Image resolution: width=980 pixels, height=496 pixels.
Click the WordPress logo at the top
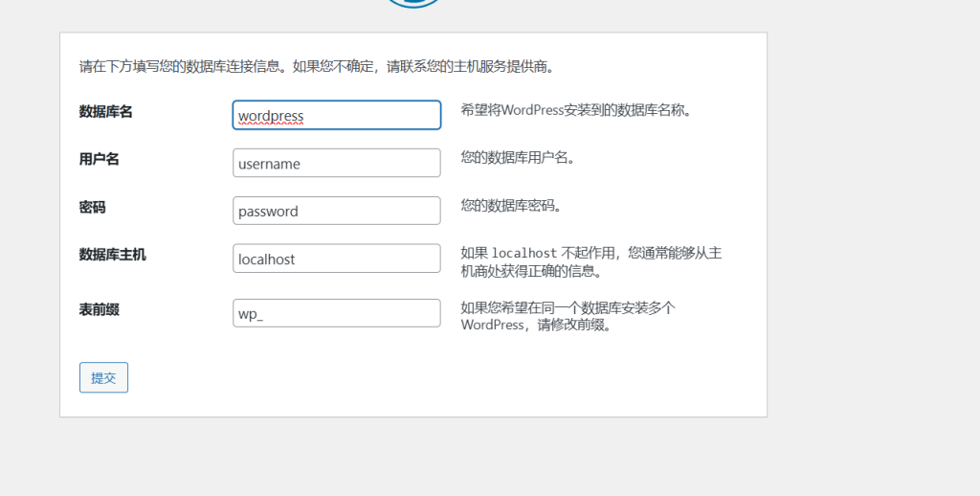click(x=413, y=3)
